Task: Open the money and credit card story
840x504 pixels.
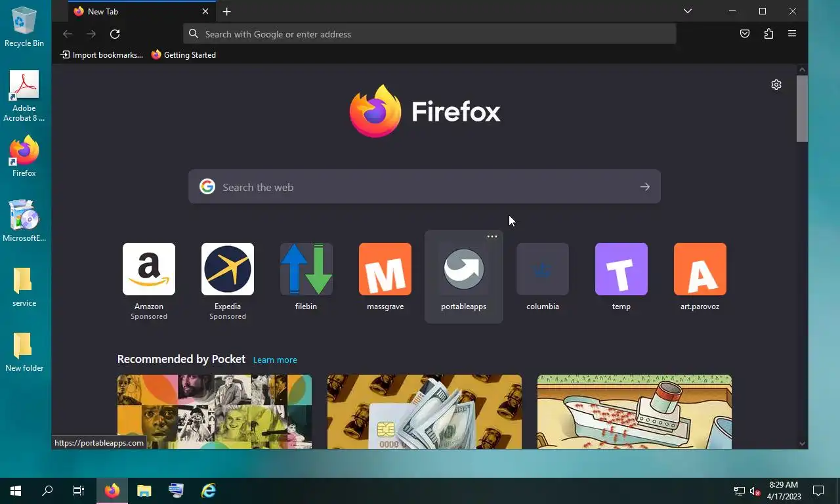Action: pos(425,412)
